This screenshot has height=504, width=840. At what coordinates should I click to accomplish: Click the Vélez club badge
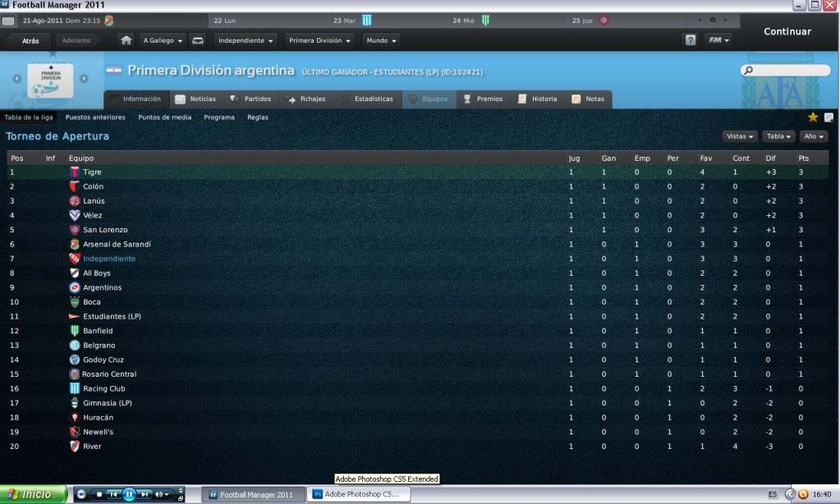coord(75,215)
